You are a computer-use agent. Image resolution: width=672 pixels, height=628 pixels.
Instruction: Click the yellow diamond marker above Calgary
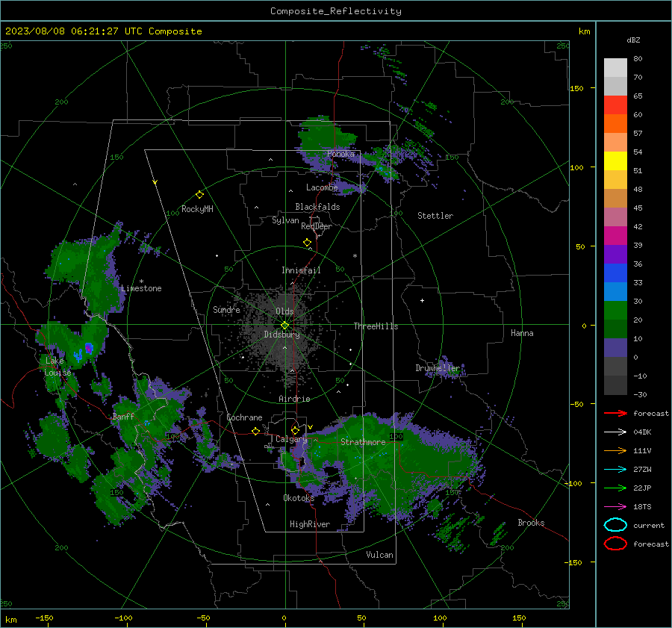295,430
